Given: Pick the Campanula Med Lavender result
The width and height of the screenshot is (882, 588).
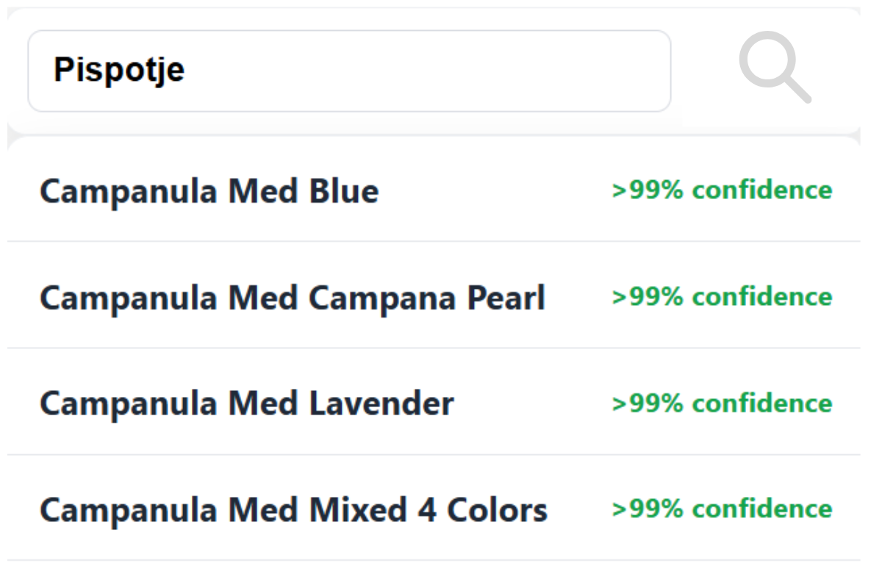Looking at the screenshot, I should (x=246, y=404).
